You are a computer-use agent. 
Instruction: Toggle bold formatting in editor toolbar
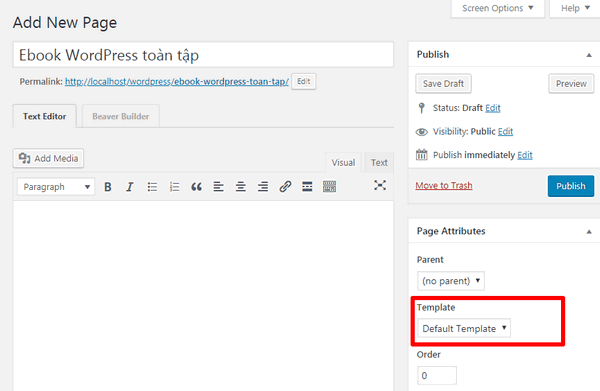click(x=108, y=187)
